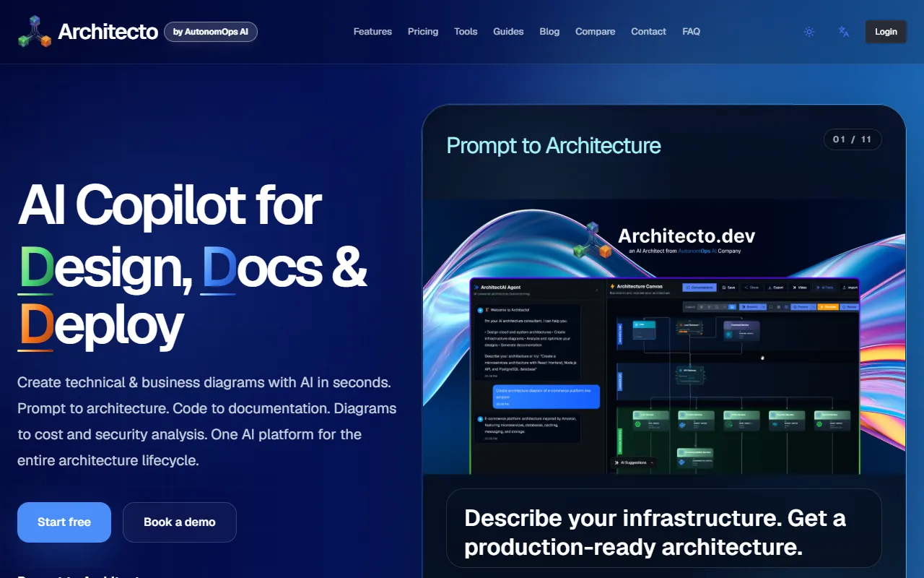
Task: Visit the FAQ nav link
Action: [691, 32]
